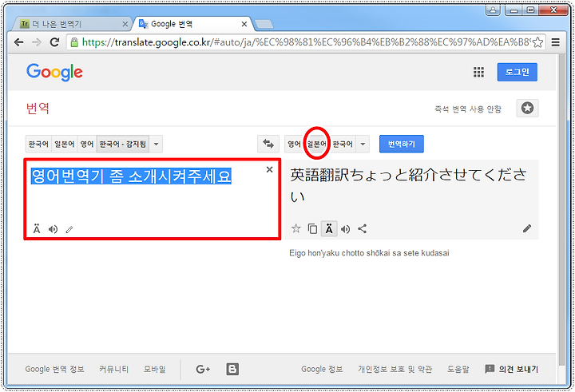Toggle translation romanization Ä button
Viewport: 575px width, 392px height.
[x=329, y=229]
